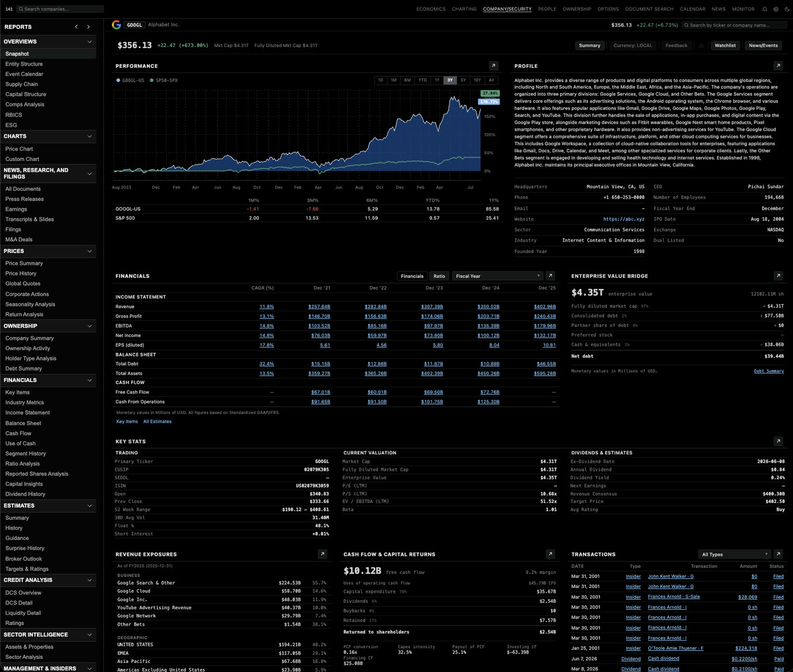
Task: Click the GOOGL-US blue legend dot
Action: pos(118,80)
